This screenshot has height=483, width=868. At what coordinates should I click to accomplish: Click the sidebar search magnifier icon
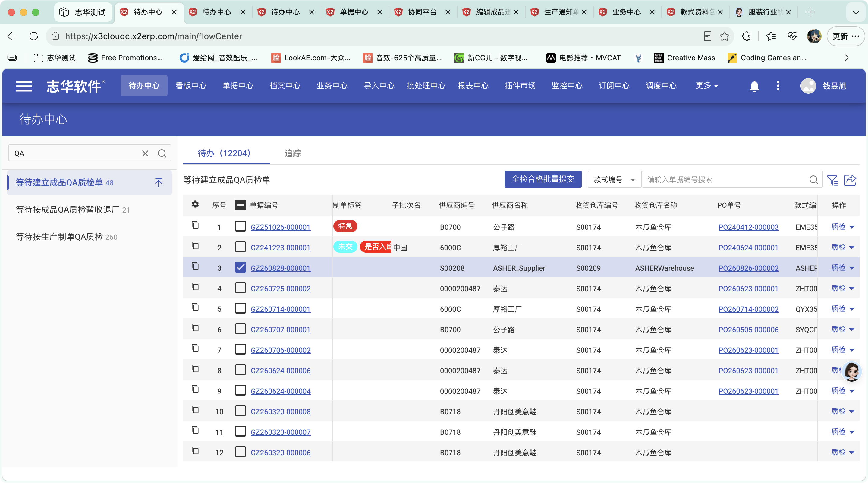(162, 153)
